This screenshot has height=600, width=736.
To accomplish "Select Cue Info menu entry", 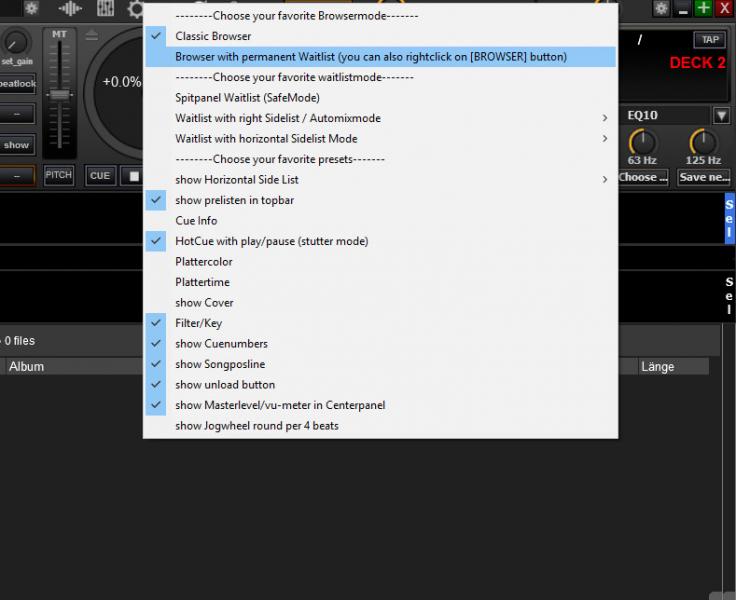I will tap(380, 221).
